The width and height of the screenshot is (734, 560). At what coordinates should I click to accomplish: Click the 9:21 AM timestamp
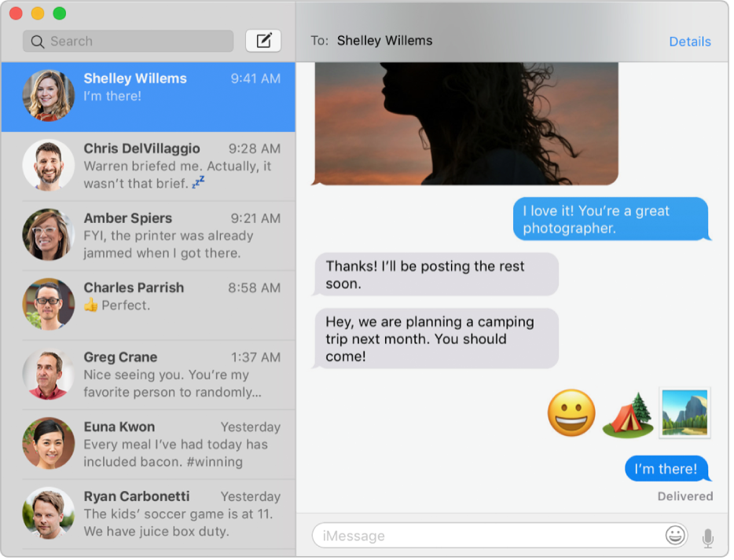tap(255, 218)
